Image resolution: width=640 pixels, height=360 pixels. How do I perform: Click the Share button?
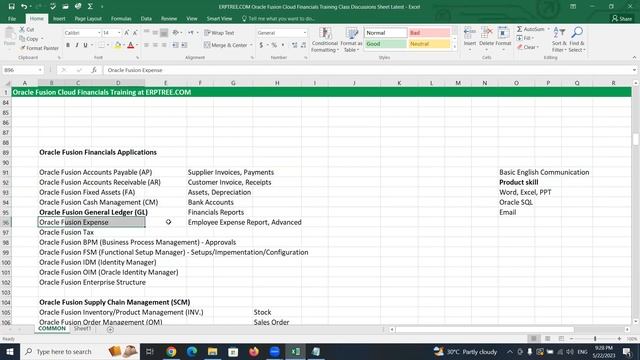(x=622, y=19)
